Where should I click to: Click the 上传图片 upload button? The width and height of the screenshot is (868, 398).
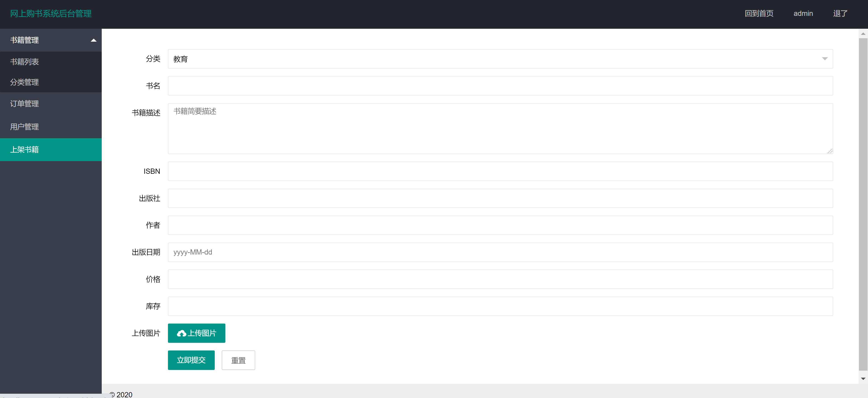196,333
